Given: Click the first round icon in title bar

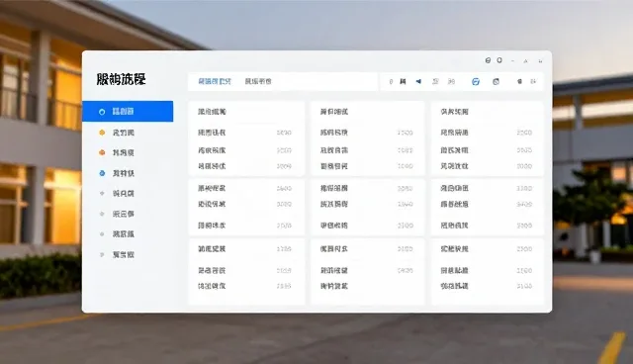Looking at the screenshot, I should pyautogui.click(x=488, y=60).
